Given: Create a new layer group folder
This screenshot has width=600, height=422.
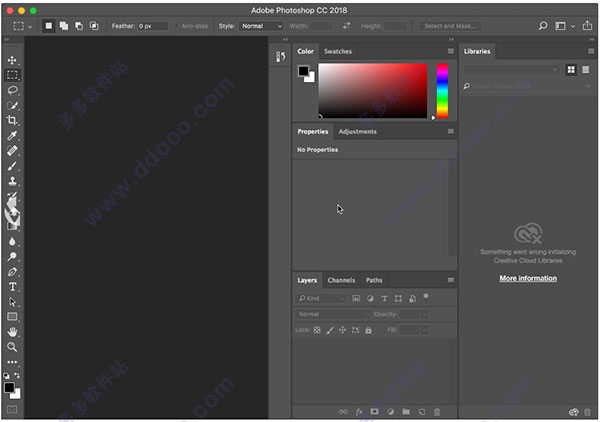Looking at the screenshot, I should (x=406, y=412).
